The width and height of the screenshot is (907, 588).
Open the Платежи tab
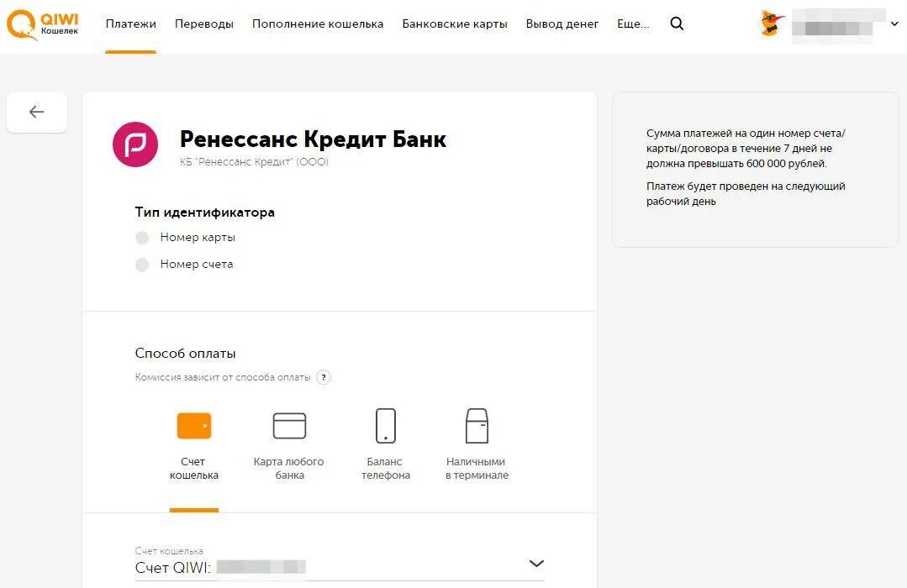[x=131, y=24]
